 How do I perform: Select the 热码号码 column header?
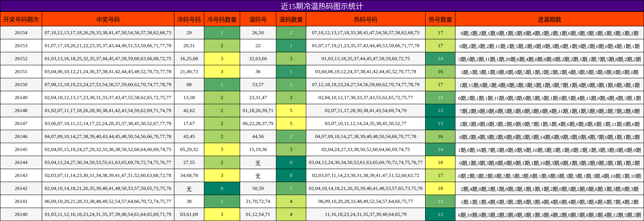coord(366,19)
